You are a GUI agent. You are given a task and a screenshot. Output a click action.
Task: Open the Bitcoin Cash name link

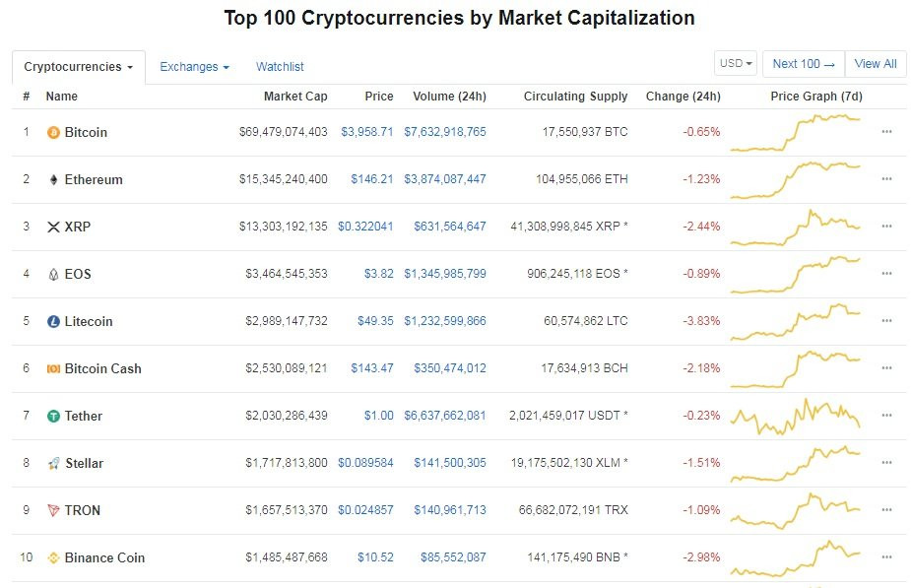pyautogui.click(x=102, y=369)
